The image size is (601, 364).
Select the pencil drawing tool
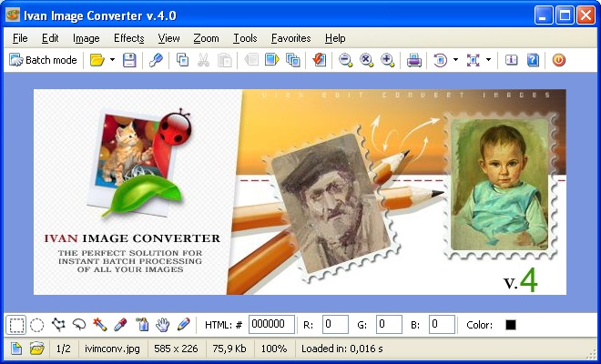point(183,325)
